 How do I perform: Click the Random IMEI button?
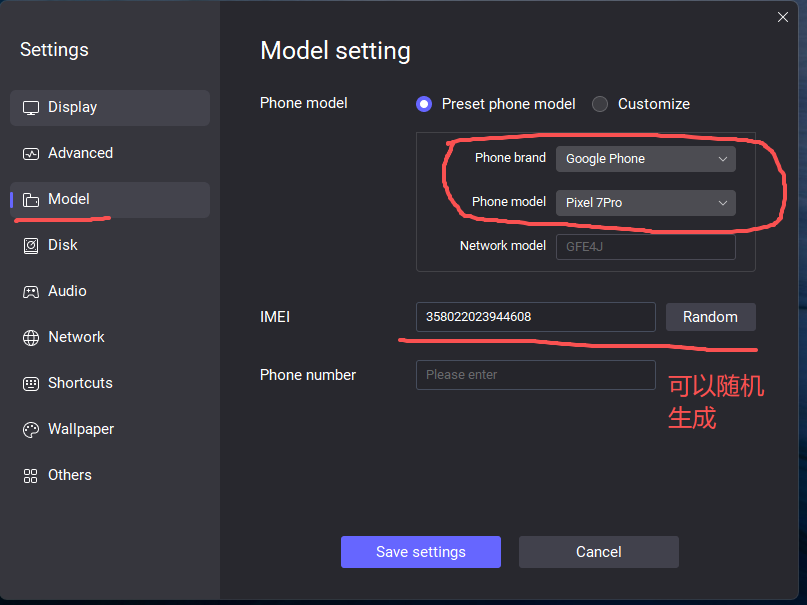pos(710,317)
